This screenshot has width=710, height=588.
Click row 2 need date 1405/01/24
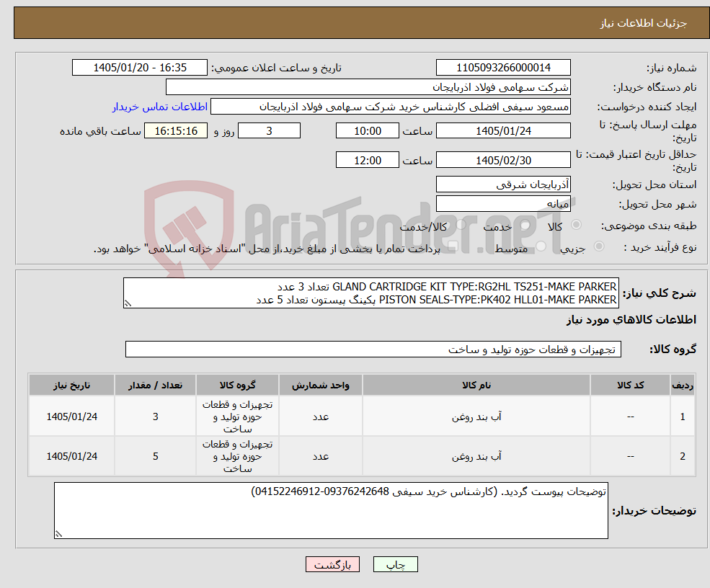71,456
